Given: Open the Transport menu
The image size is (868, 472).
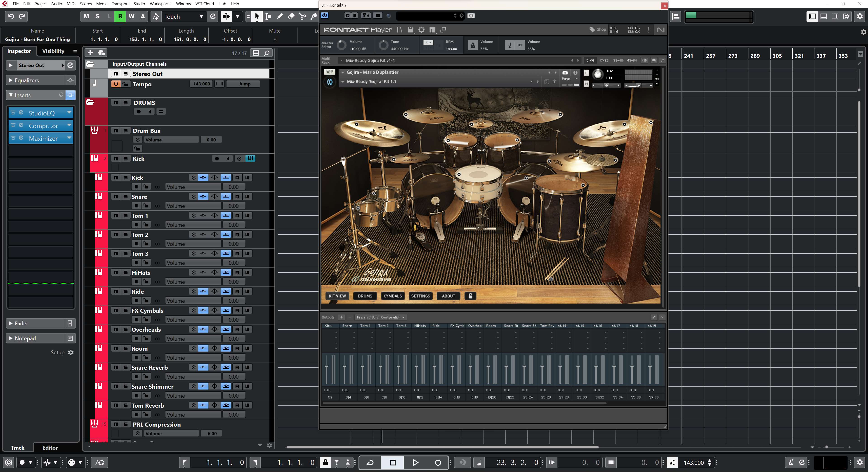Looking at the screenshot, I should pyautogui.click(x=120, y=4).
